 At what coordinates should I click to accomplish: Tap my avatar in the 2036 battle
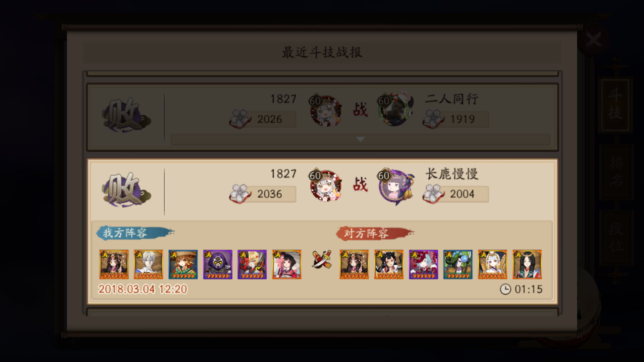[325, 185]
